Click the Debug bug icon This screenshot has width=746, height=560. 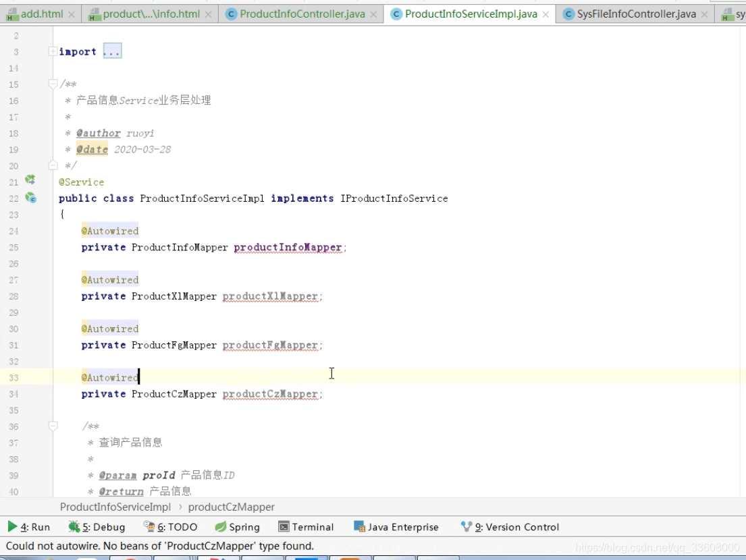74,527
